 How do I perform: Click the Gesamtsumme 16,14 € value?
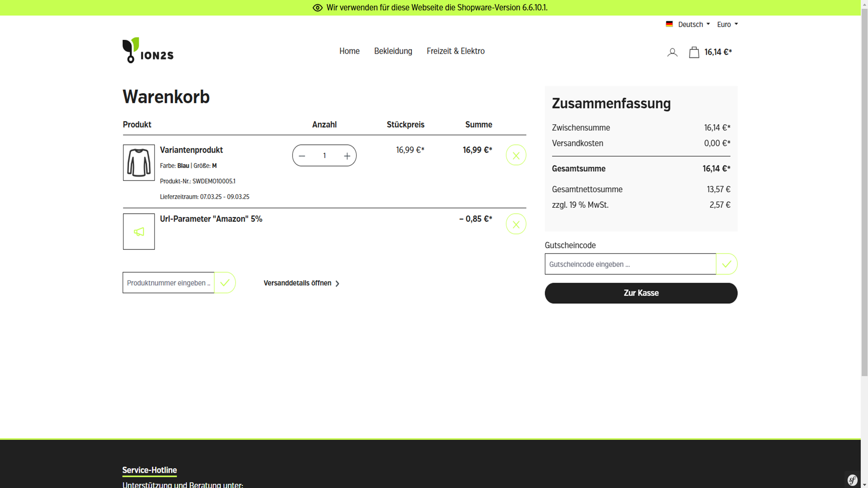coord(716,169)
